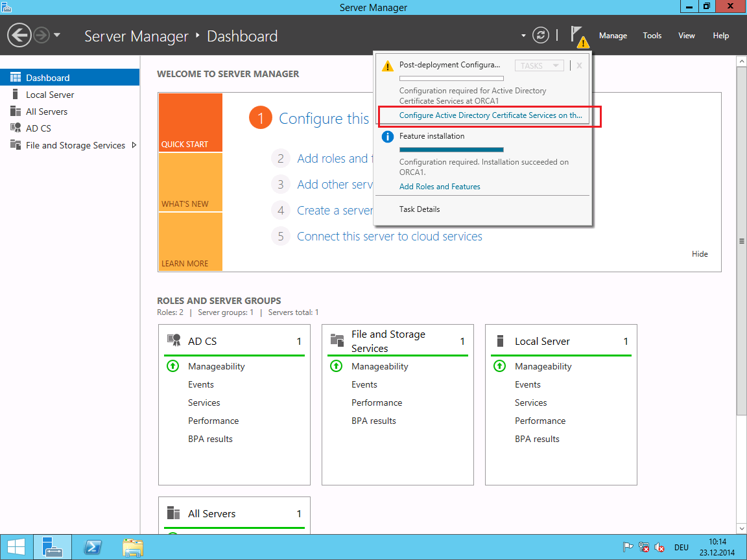Click the Add Roles and Features link
747x560 pixels.
coord(440,187)
